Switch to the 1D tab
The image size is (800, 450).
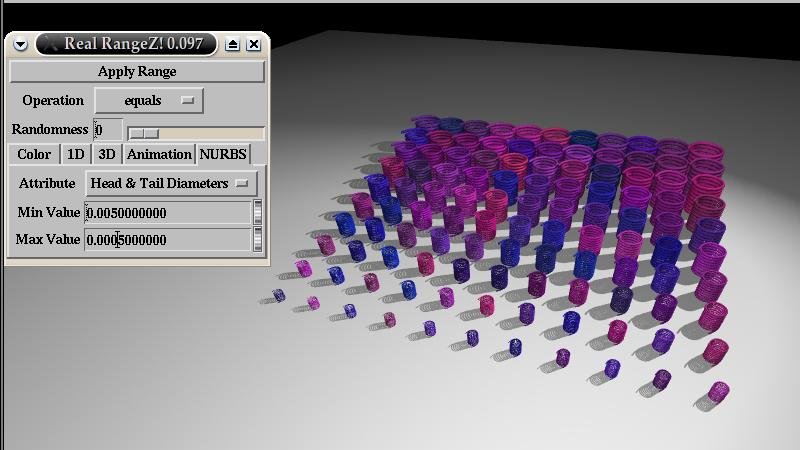click(76, 154)
